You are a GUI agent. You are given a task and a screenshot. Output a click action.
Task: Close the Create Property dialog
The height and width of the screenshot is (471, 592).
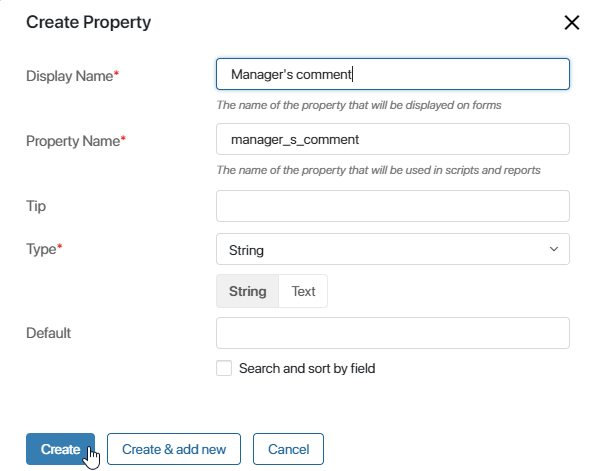click(572, 22)
